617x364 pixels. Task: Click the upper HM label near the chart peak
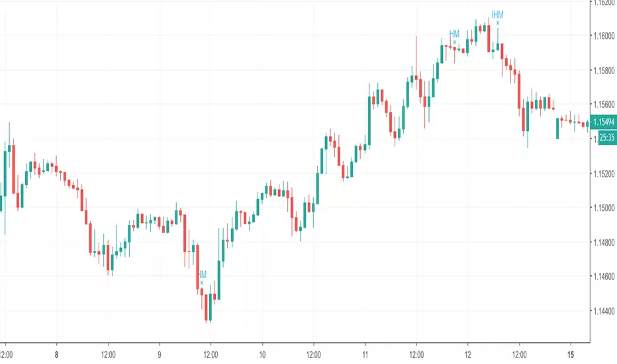click(454, 33)
